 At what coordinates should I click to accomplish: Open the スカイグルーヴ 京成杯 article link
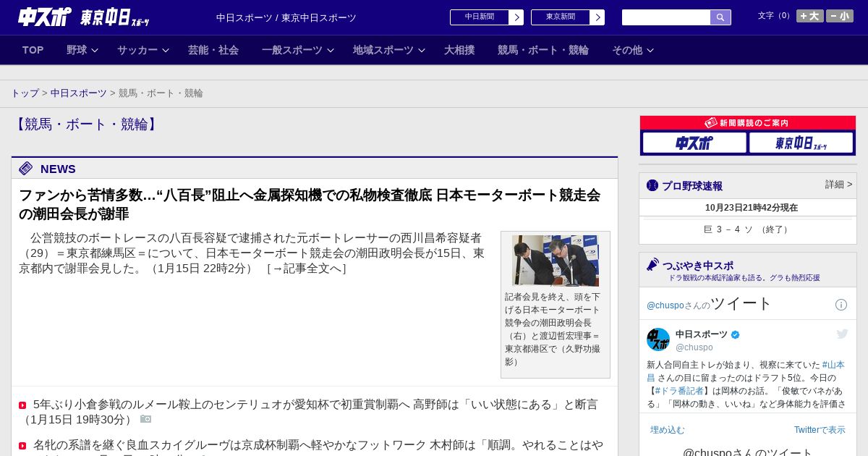pyautogui.click(x=318, y=444)
